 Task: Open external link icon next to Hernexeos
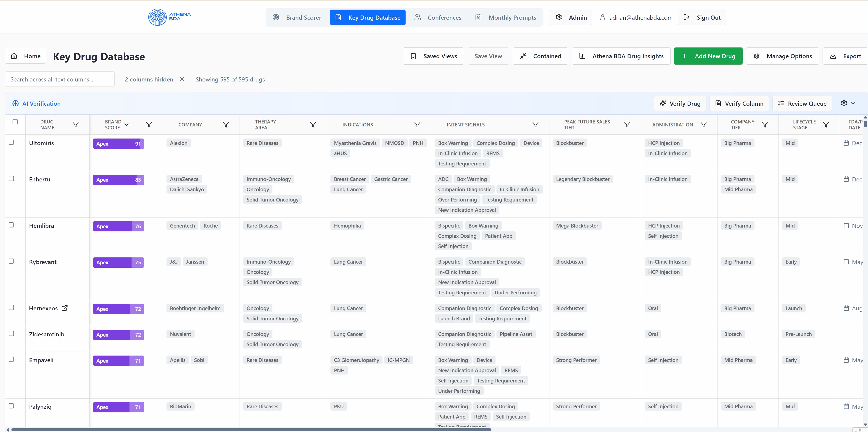[65, 308]
